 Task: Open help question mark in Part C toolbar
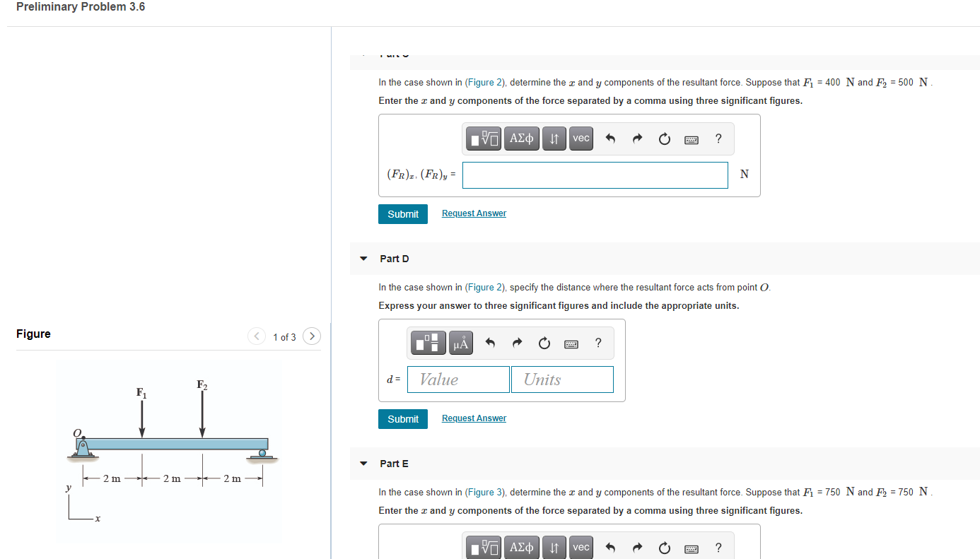[x=718, y=139]
